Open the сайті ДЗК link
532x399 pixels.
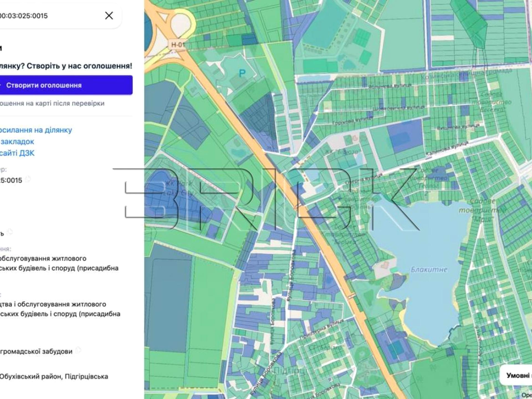[x=17, y=153]
